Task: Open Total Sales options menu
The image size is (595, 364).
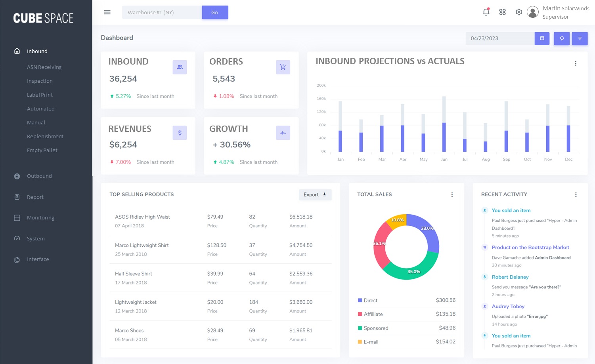Action: coord(452,194)
